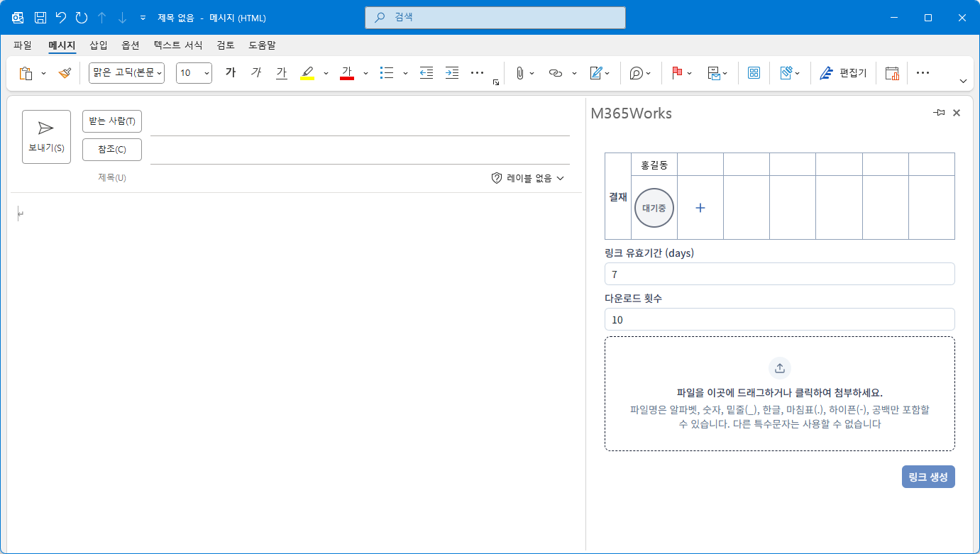980x554 pixels.
Task: Open the font size dropdown
Action: tap(194, 73)
